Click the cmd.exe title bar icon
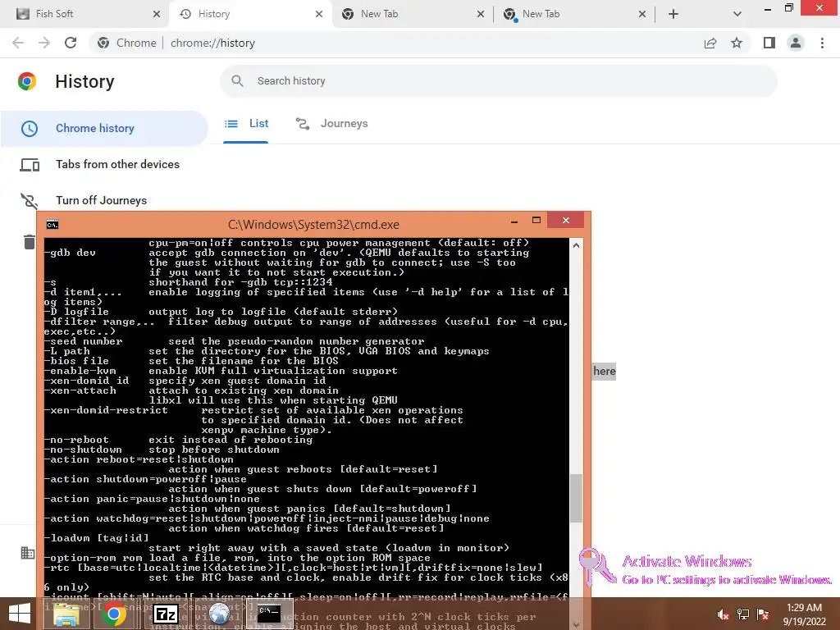This screenshot has width=840, height=630. [x=52, y=225]
